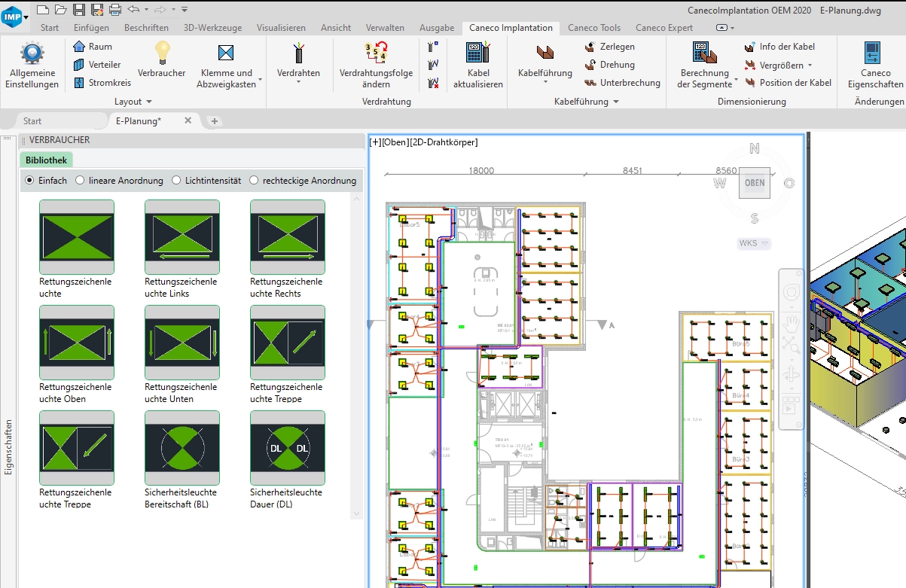Click the Verbraucher panel grip handle
This screenshot has width=906, height=588.
(x=23, y=140)
